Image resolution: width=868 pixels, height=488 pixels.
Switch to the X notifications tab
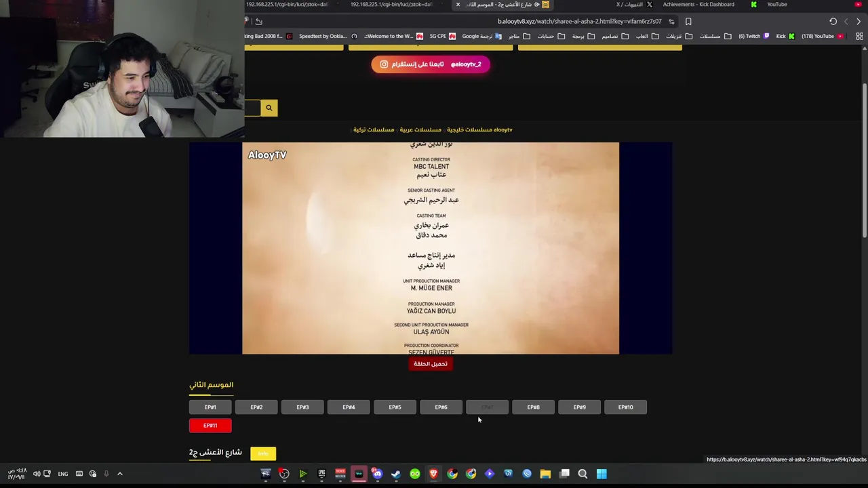pos(634,5)
